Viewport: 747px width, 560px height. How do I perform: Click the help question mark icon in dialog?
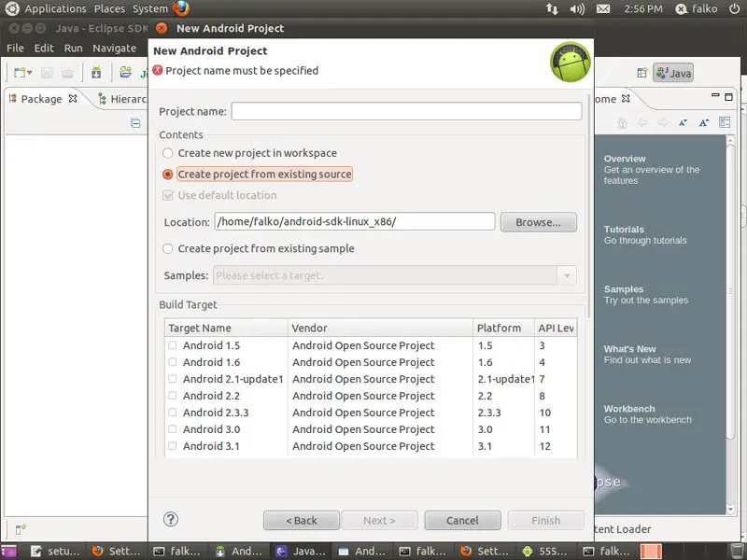pyautogui.click(x=171, y=519)
